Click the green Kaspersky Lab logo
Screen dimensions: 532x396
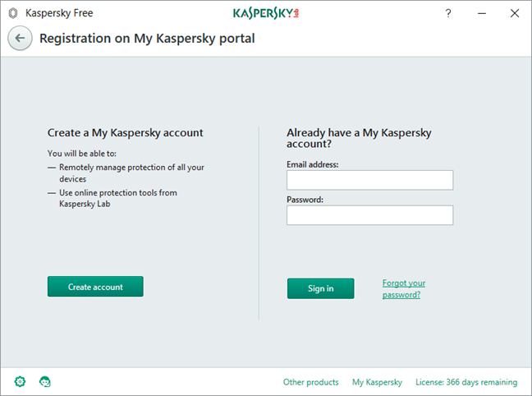click(x=265, y=13)
